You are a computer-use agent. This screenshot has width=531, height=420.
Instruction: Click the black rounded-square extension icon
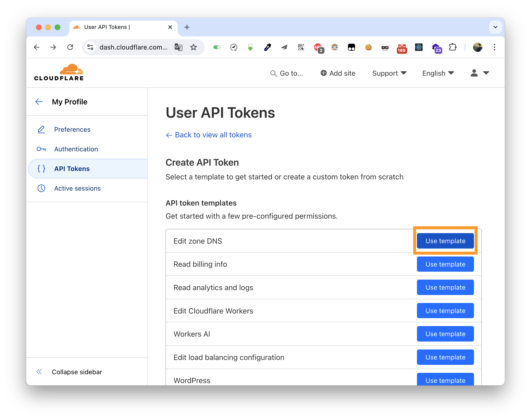click(351, 47)
